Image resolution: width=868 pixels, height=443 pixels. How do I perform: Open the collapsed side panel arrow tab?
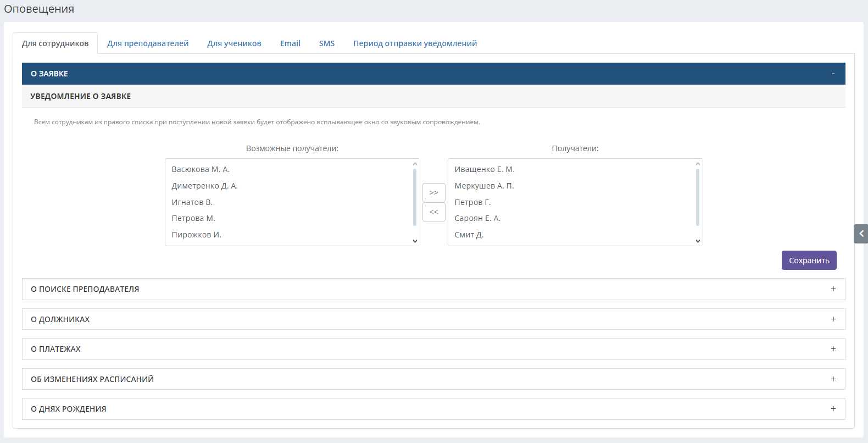coord(861,234)
